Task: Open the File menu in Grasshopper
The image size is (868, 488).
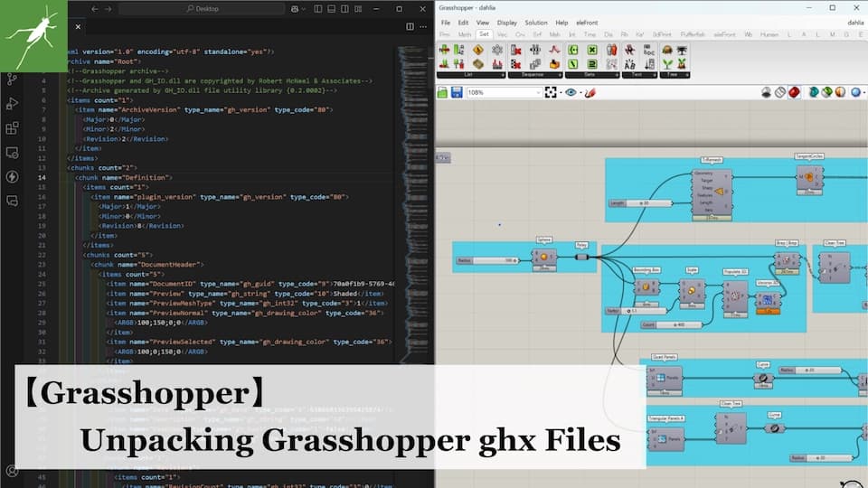Action: [446, 23]
